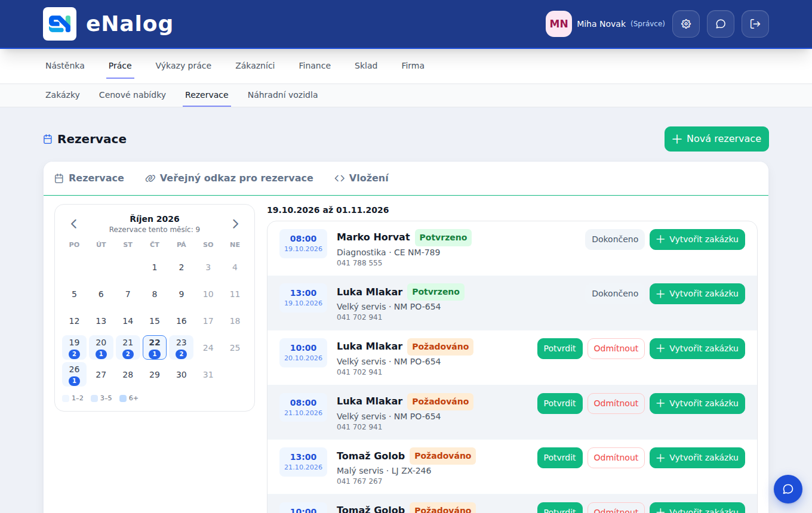Click the MN user avatar

[x=559, y=24]
